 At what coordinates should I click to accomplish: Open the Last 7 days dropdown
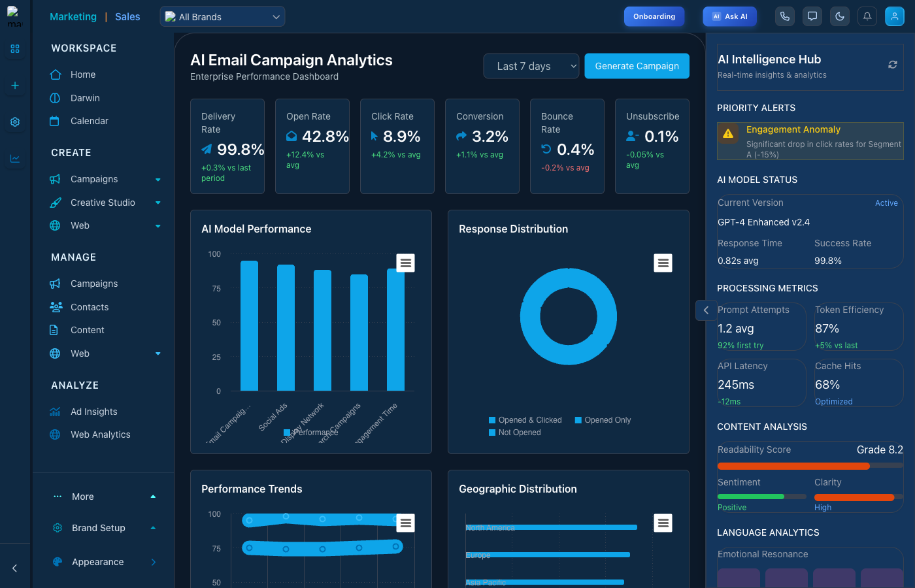click(x=531, y=66)
